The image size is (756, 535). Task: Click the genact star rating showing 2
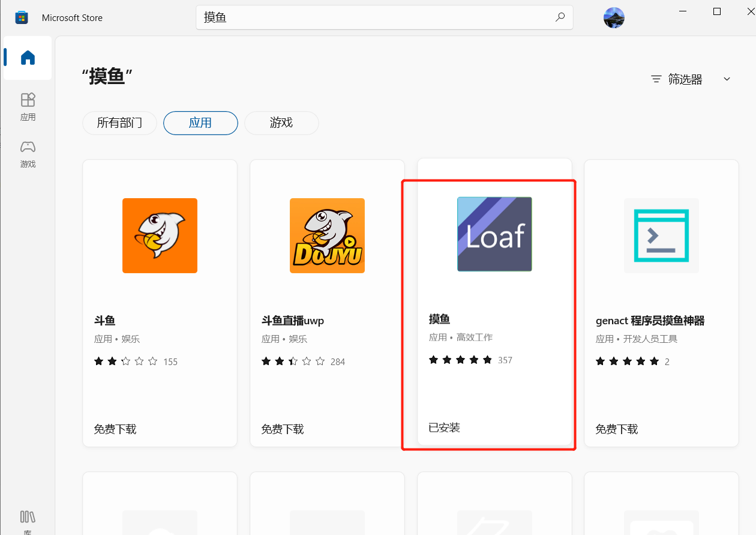pos(632,361)
